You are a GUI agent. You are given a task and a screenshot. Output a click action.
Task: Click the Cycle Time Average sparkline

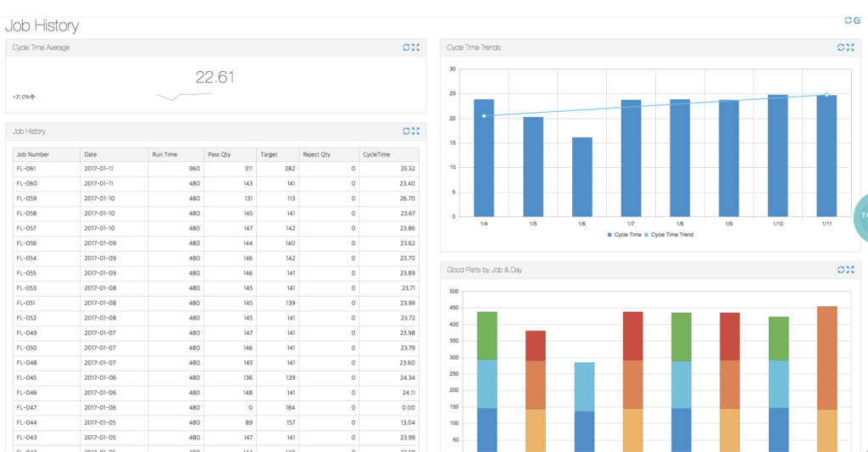pyautogui.click(x=184, y=97)
